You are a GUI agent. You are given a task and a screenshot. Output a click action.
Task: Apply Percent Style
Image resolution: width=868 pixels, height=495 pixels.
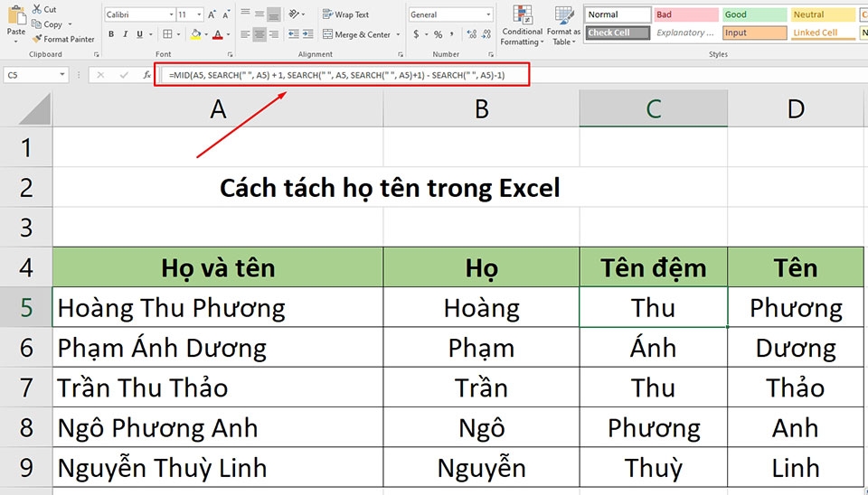click(x=438, y=34)
